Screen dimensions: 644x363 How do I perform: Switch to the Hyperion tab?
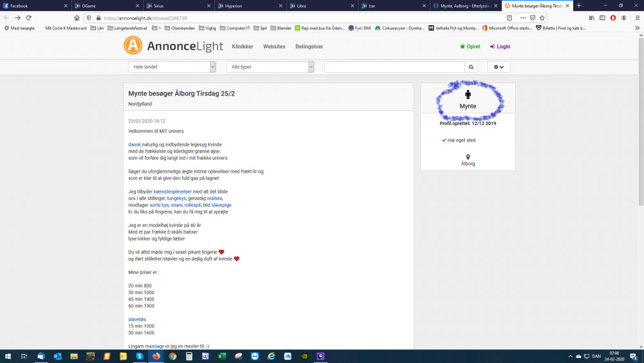click(x=250, y=6)
